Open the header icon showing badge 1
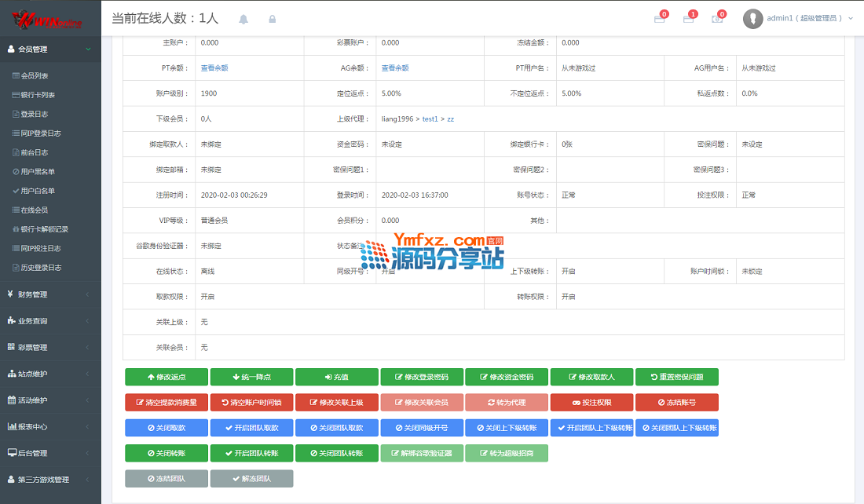This screenshot has width=864, height=504. [x=688, y=19]
